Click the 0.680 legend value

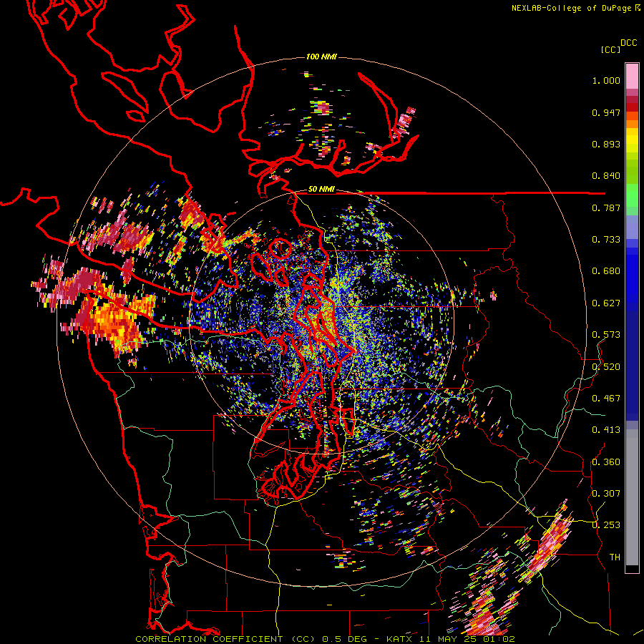(x=606, y=271)
